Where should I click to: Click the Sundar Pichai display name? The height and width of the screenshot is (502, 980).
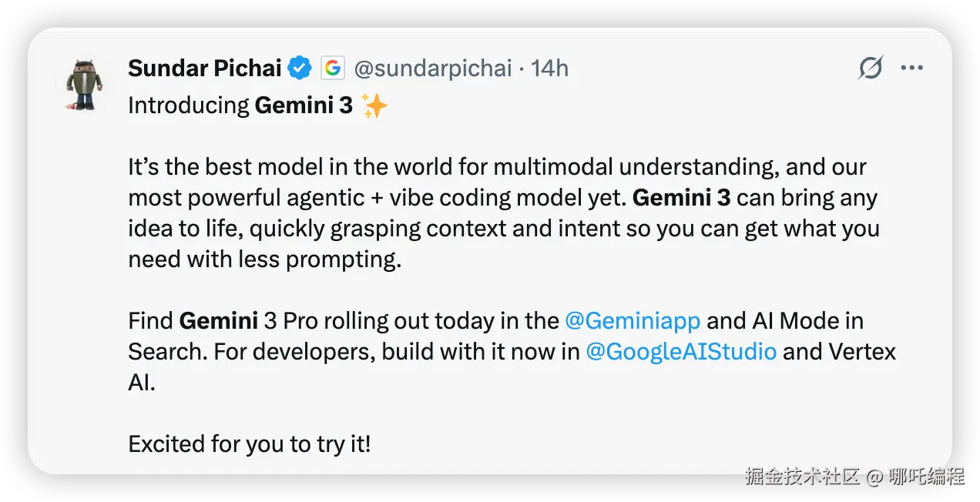[x=204, y=69]
